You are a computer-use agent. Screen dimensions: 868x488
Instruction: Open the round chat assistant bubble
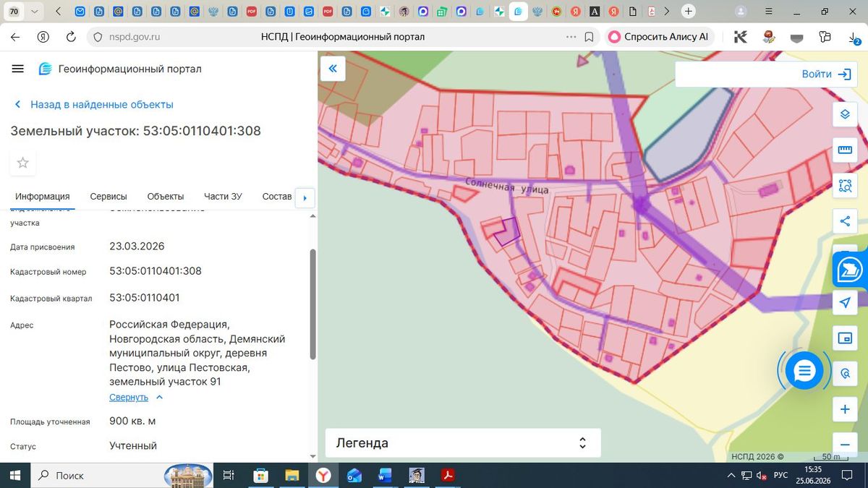[x=804, y=371]
